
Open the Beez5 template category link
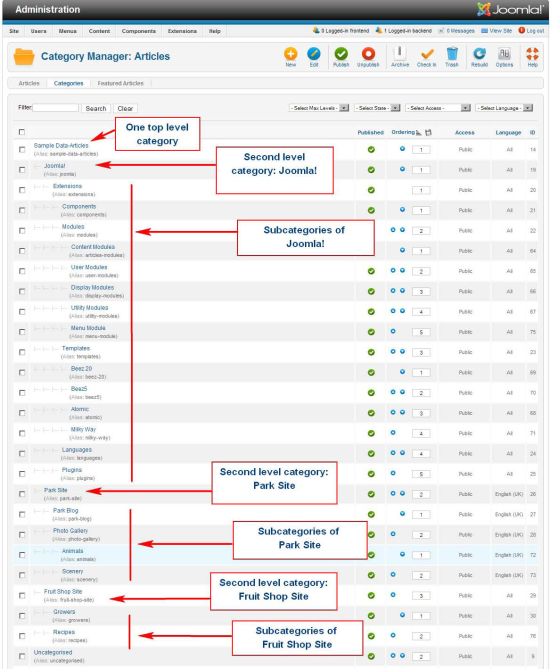click(79, 389)
